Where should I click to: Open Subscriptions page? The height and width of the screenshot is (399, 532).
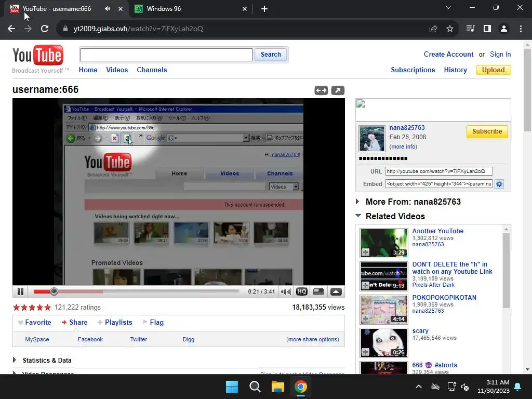(x=413, y=70)
